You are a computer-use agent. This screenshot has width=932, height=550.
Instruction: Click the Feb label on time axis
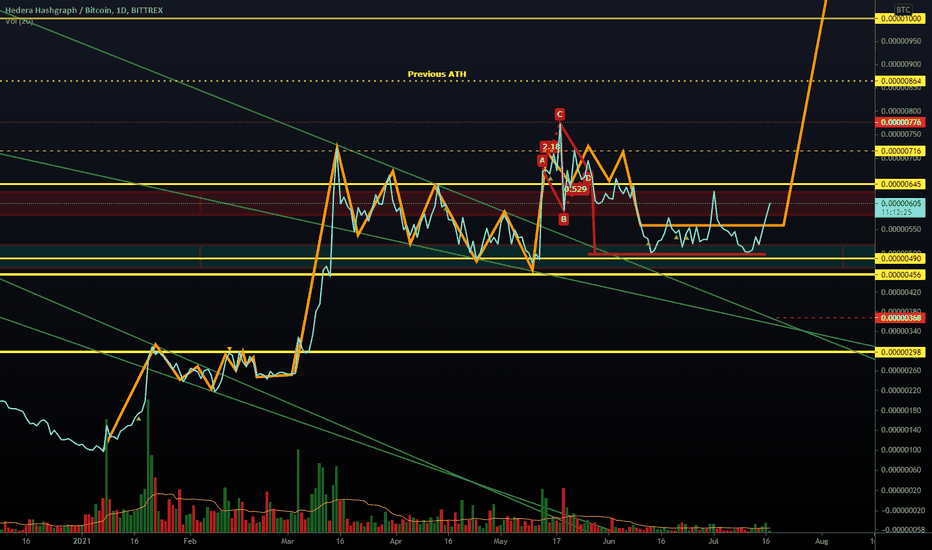click(190, 541)
